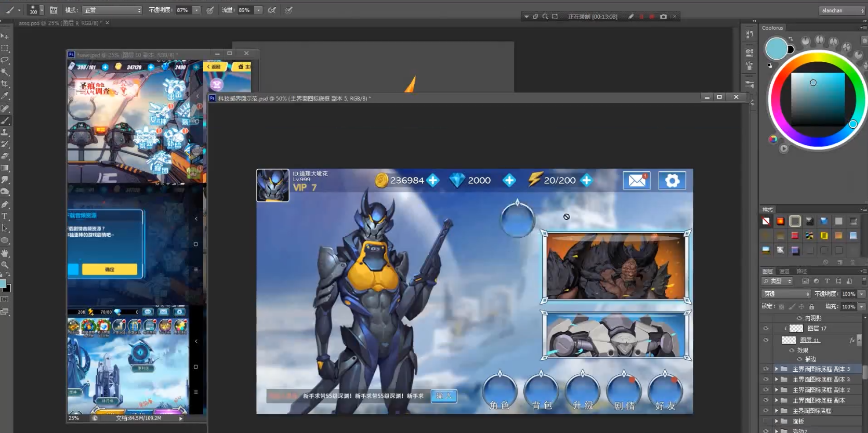Select the Eraser tool
This screenshot has height=433, width=868.
pyautogui.click(x=5, y=156)
